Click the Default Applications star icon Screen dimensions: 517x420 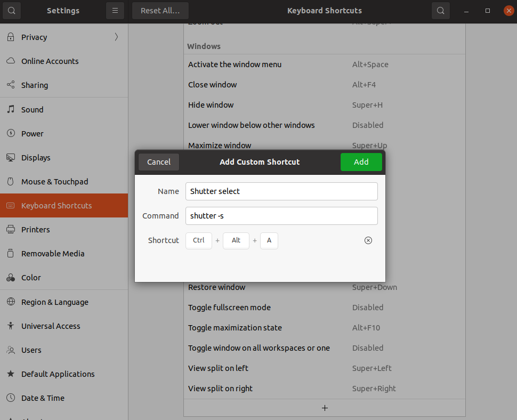(11, 374)
